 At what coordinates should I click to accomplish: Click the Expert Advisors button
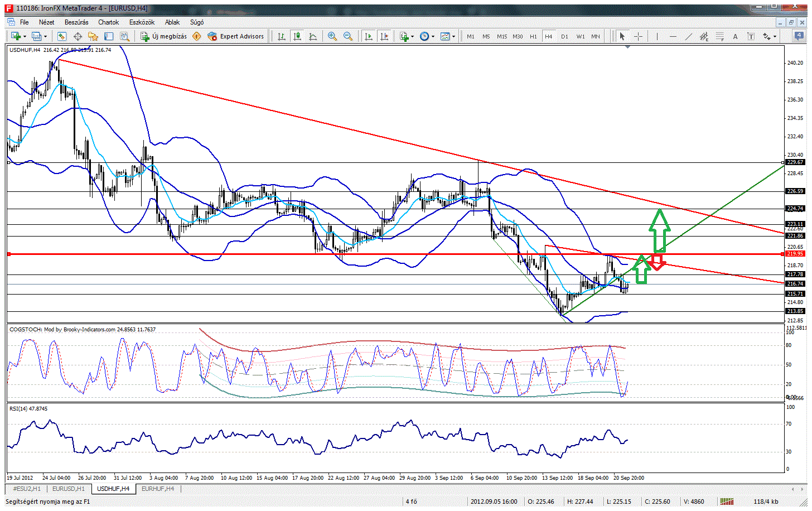tap(236, 36)
